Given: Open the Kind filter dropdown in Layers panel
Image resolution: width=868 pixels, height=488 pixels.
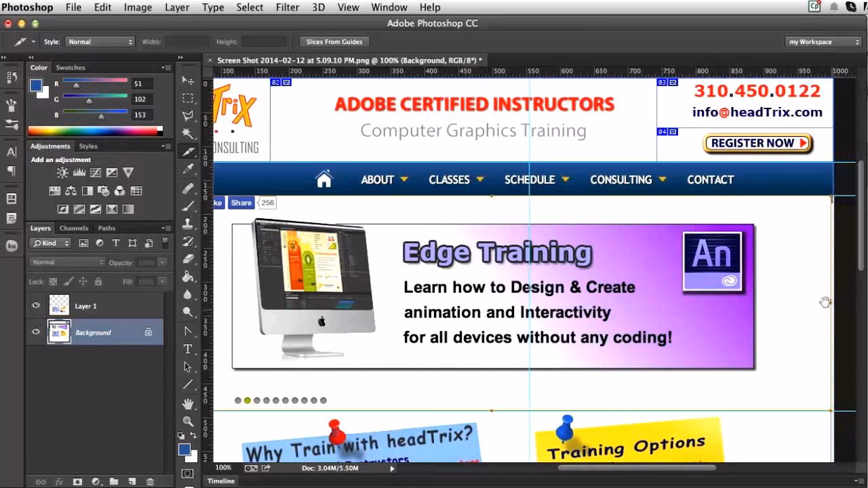Looking at the screenshot, I should 51,243.
